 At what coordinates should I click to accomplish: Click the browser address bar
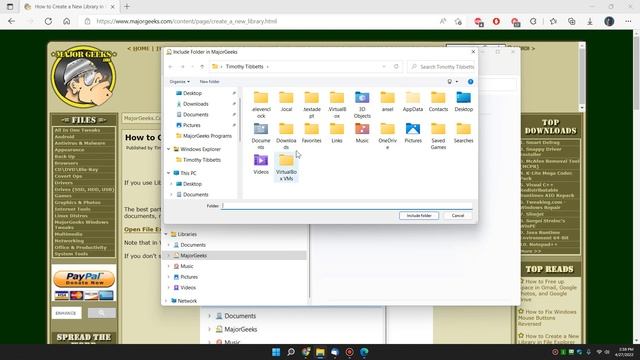coord(261,21)
